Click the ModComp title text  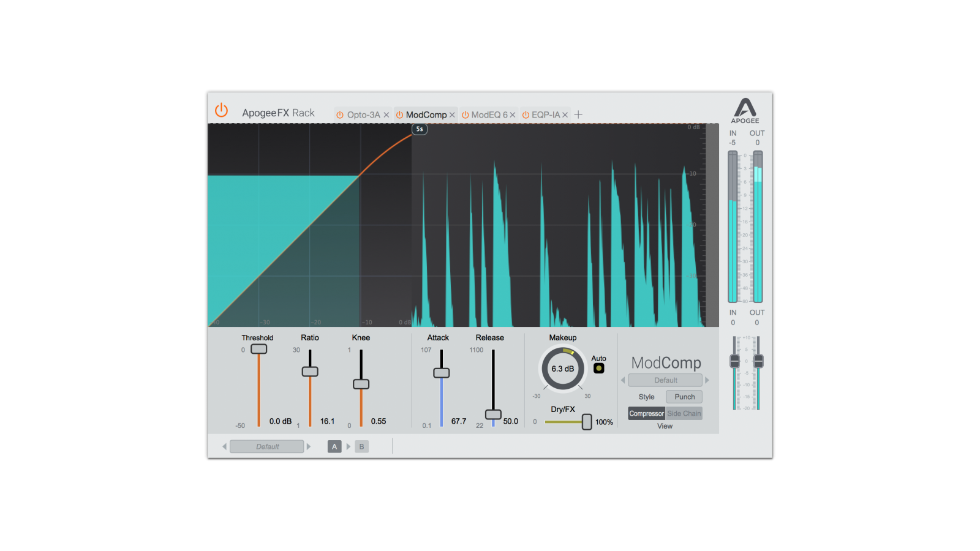666,363
